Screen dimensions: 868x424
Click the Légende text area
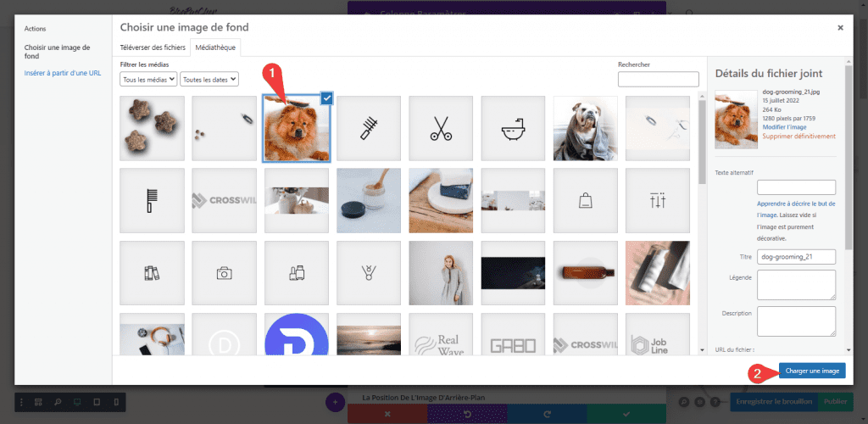(x=796, y=285)
